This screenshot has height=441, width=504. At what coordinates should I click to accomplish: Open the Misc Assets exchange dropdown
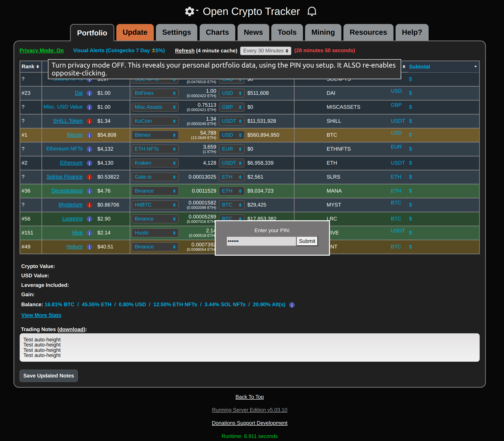pyautogui.click(x=155, y=107)
